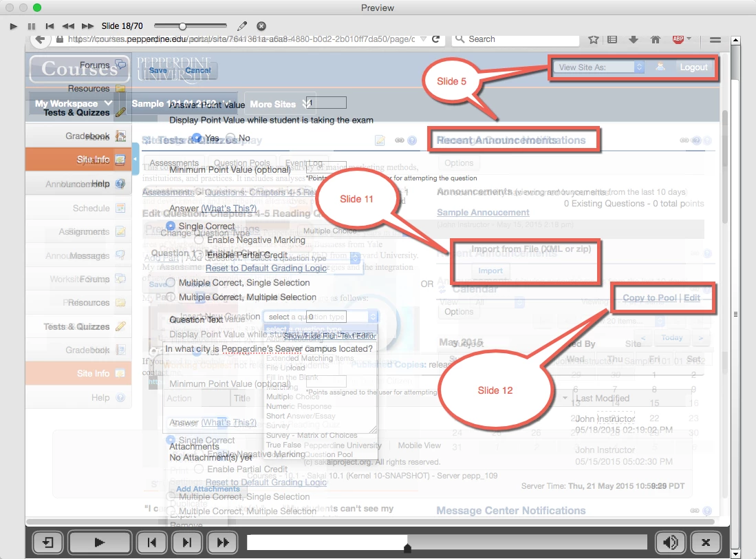756x559 pixels.
Task: Expand the More Sites dropdown
Action: point(280,103)
